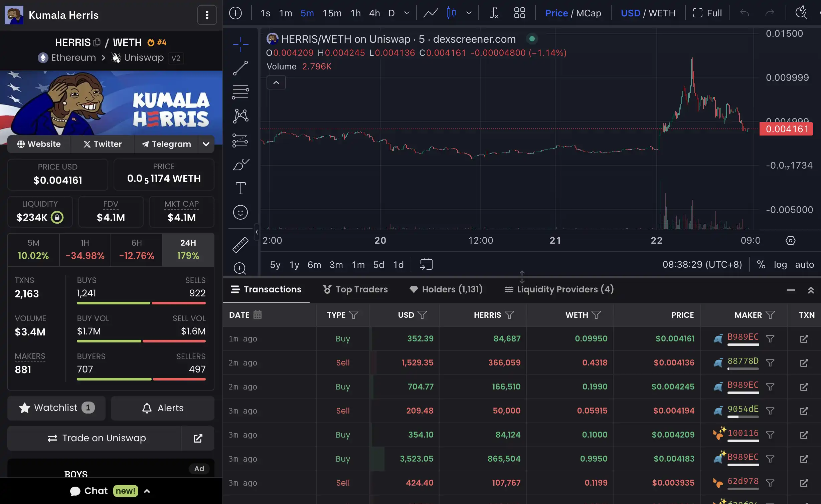
Task: Expand more timeframe options dropdown
Action: (406, 13)
